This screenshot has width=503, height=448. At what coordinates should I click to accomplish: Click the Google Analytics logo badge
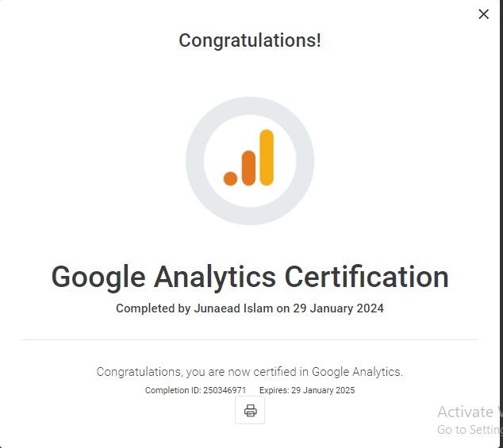point(250,161)
